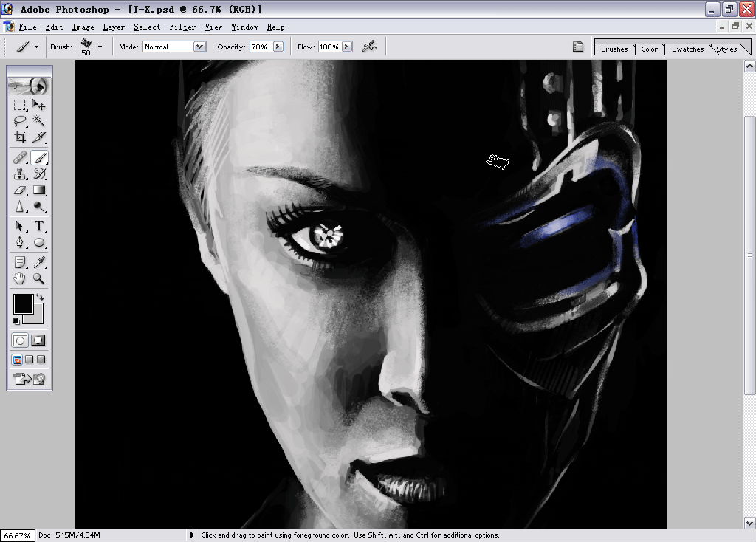Switch to the Styles palette tab
Image resolution: width=756 pixels, height=542 pixels.
coord(726,49)
